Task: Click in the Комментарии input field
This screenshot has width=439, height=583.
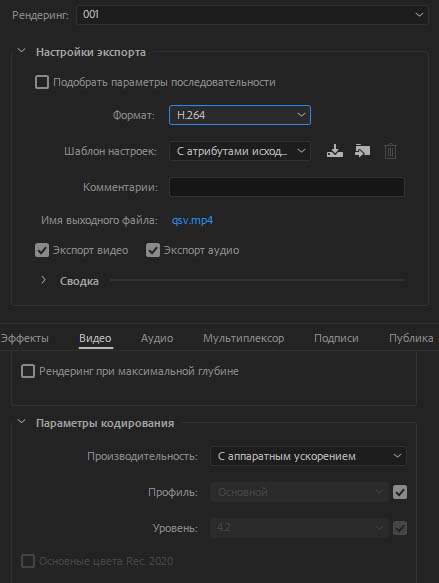Action: (287, 187)
